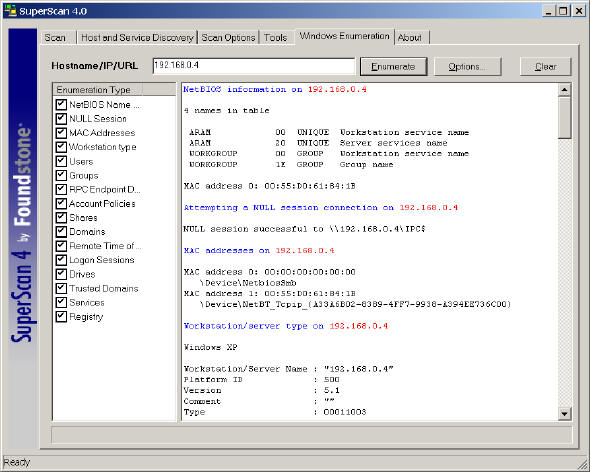Open the Scan Options tab
This screenshot has height=472, width=590.
click(228, 38)
